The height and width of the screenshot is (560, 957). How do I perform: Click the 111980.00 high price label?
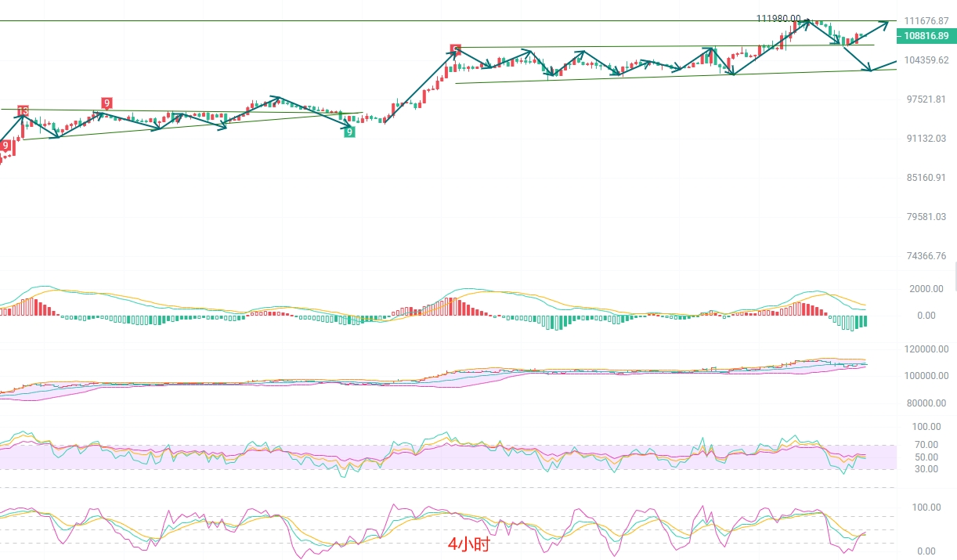pos(778,18)
